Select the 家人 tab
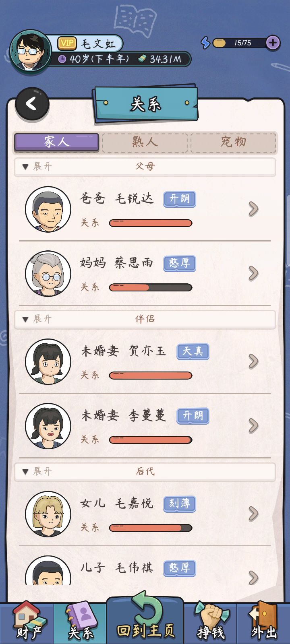This screenshot has width=290, height=644. click(57, 142)
